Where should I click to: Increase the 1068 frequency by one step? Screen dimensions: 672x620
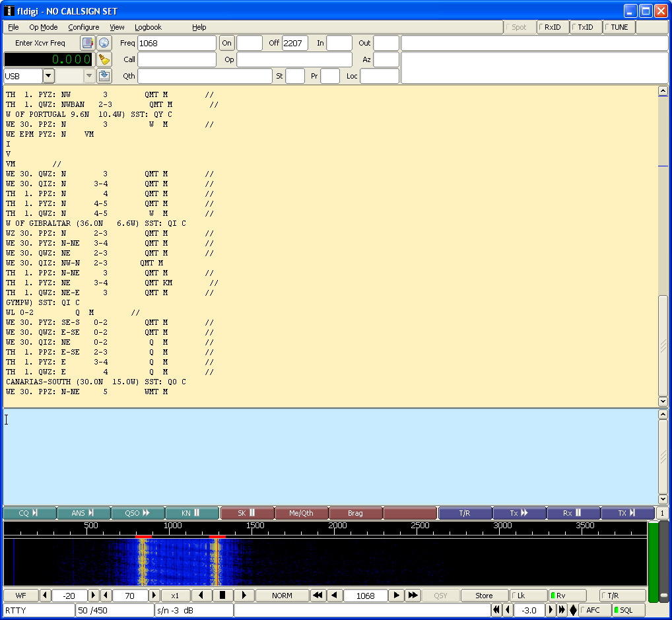click(397, 595)
